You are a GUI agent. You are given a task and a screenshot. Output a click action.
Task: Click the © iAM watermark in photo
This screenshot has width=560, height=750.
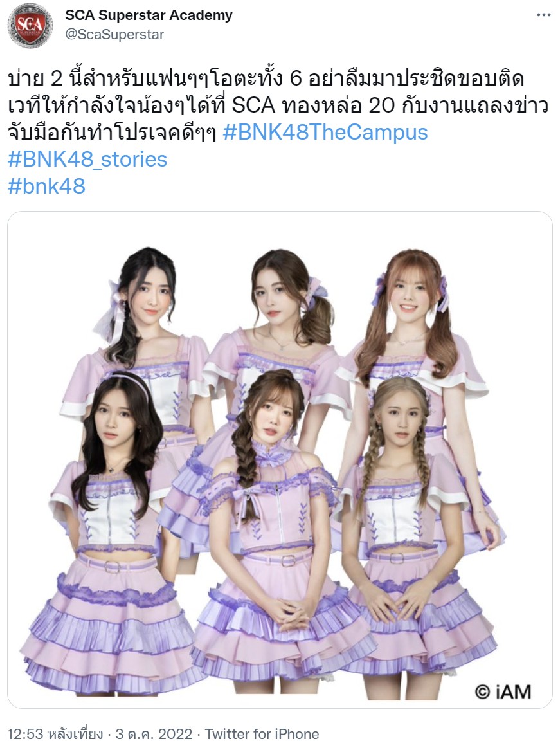point(503,691)
